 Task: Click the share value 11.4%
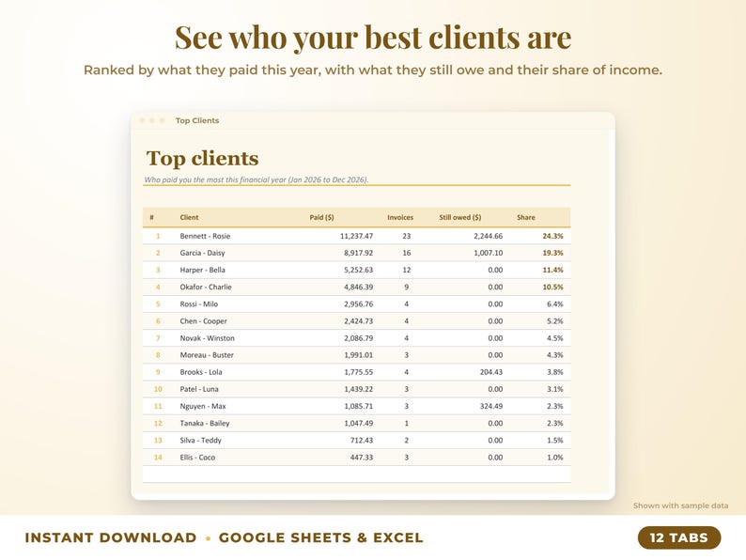click(x=552, y=270)
